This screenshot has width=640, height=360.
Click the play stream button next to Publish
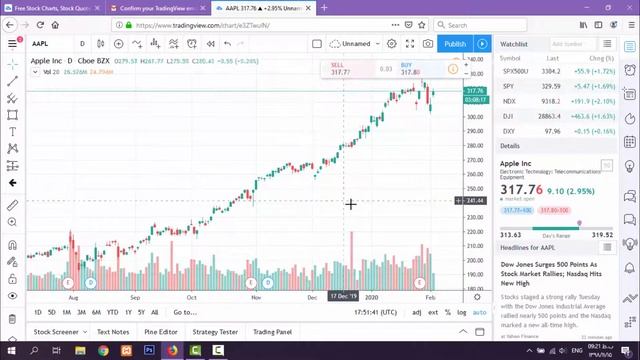[482, 44]
